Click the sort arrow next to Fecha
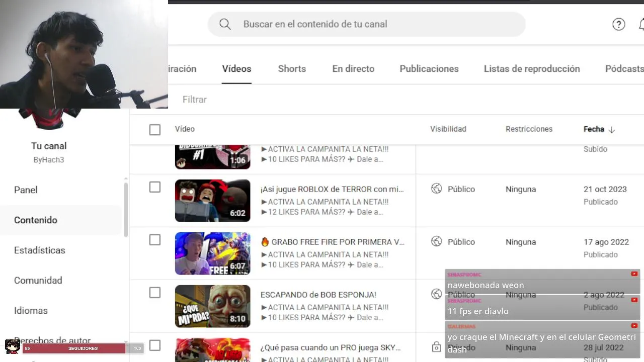This screenshot has width=644, height=362. [612, 129]
